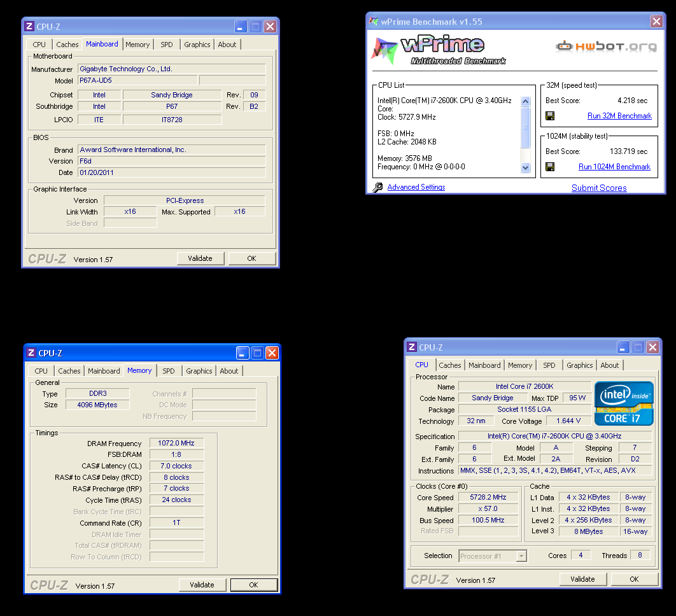676x616 pixels.
Task: Close the CPU-Z Memory window
Action: (x=272, y=353)
